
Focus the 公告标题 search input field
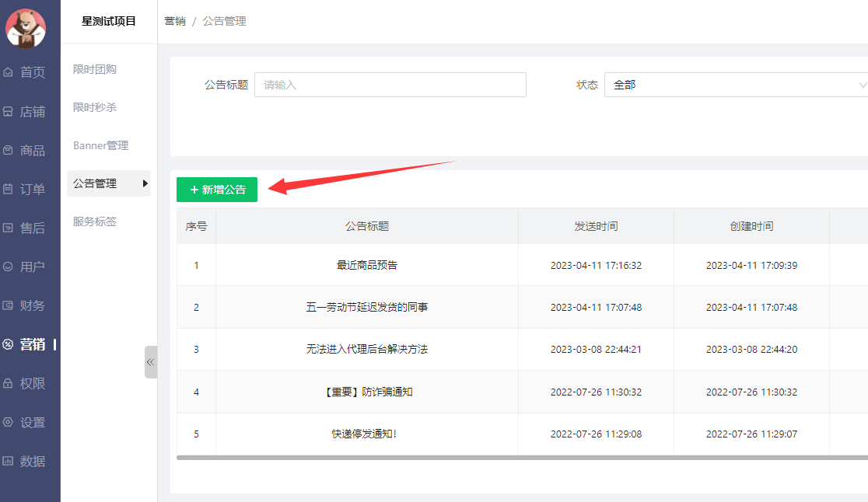coord(390,85)
